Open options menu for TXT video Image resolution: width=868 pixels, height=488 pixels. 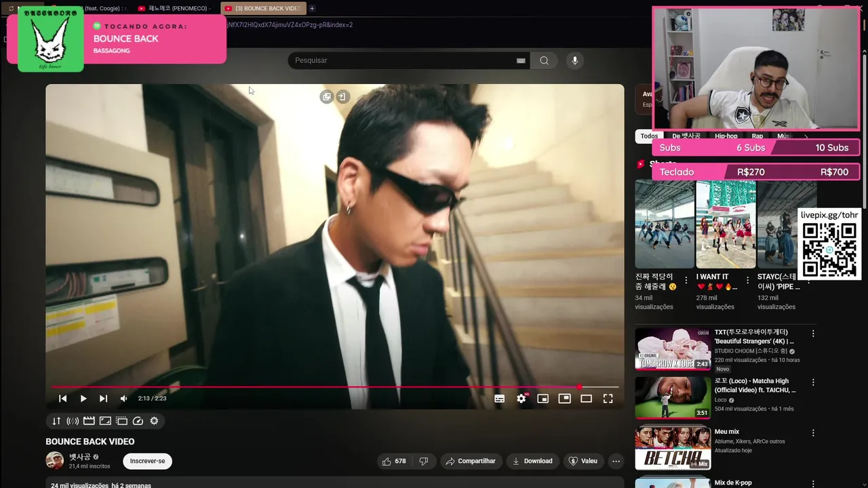tap(813, 333)
